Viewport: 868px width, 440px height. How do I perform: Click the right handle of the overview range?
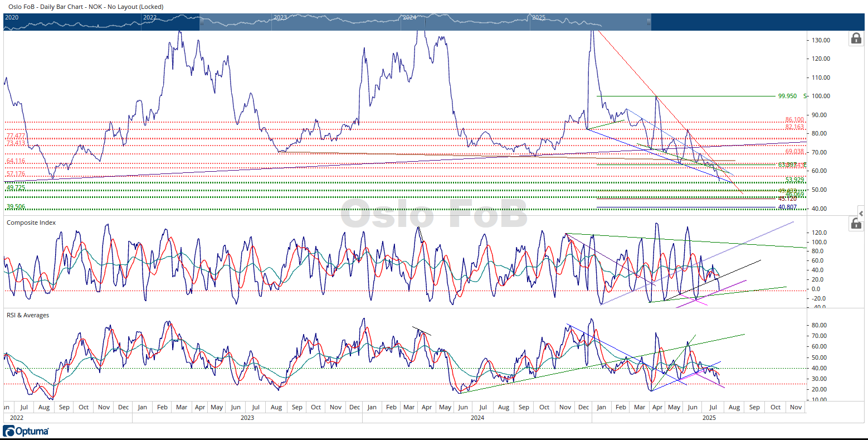point(648,22)
